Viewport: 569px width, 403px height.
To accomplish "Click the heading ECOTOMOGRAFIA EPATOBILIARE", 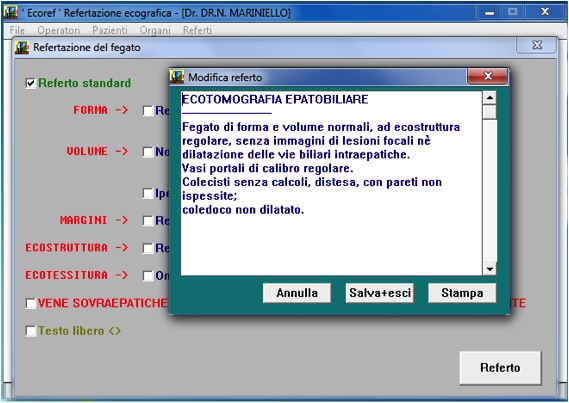I will click(275, 99).
